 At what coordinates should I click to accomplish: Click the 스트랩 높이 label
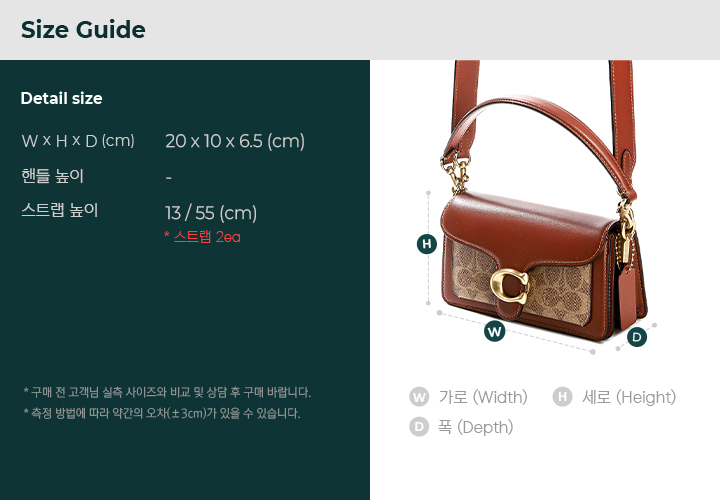(x=60, y=210)
